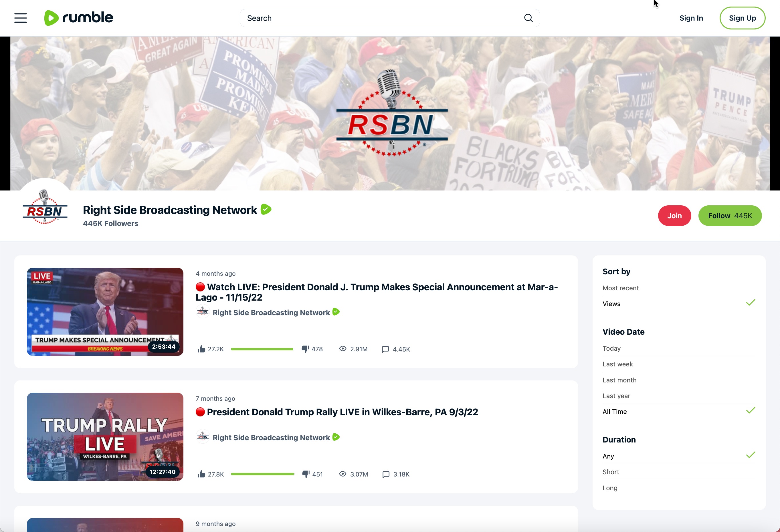Click the Sign In link

click(691, 18)
